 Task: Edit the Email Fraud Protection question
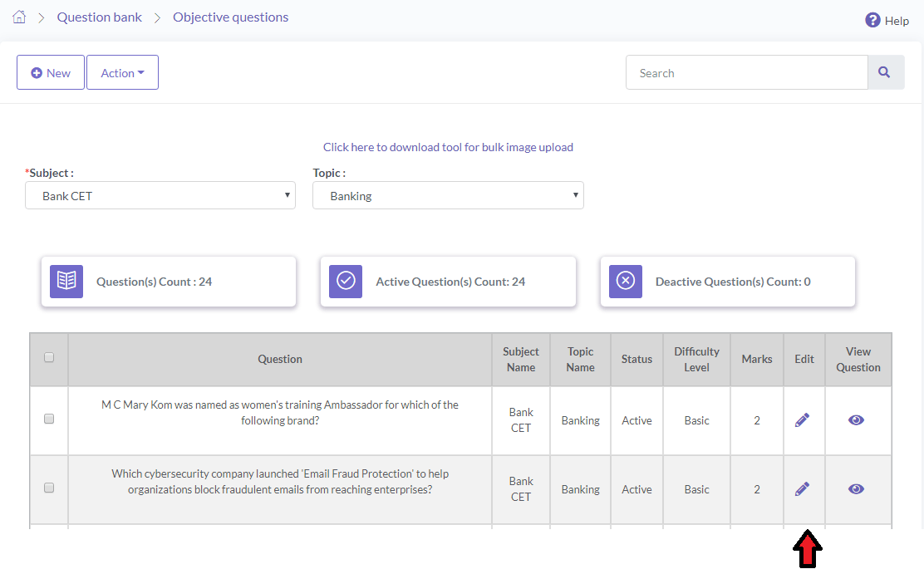click(x=802, y=489)
